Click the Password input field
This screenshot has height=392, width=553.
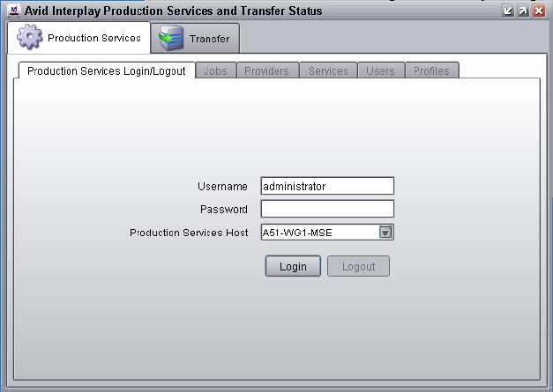pos(327,209)
